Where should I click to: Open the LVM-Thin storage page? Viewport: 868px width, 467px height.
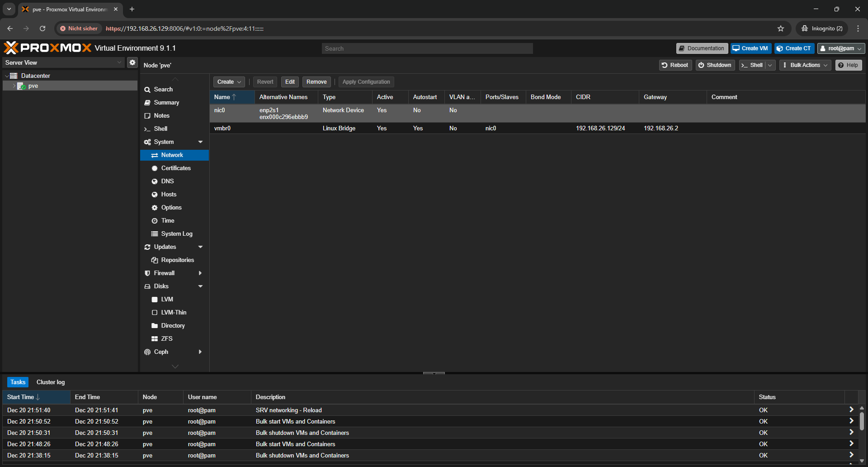[174, 312]
